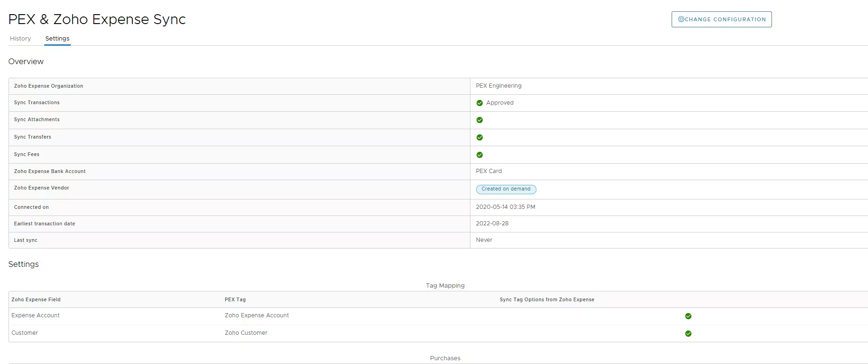
Task: Click the 'Tag Mapping' table caption
Action: [445, 286]
